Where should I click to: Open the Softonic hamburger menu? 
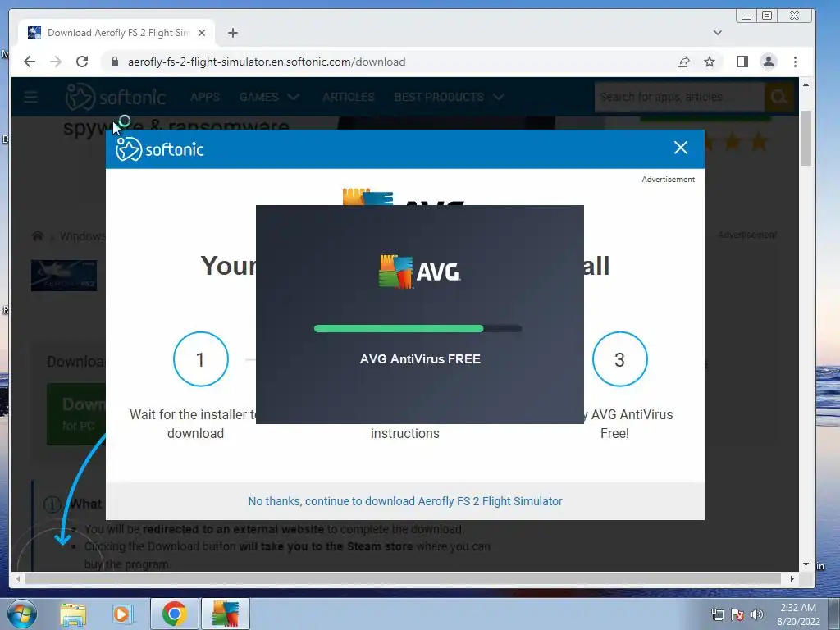click(x=30, y=97)
